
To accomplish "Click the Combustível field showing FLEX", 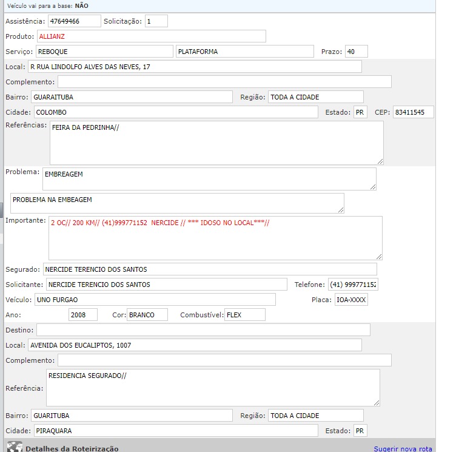I will click(x=244, y=315).
